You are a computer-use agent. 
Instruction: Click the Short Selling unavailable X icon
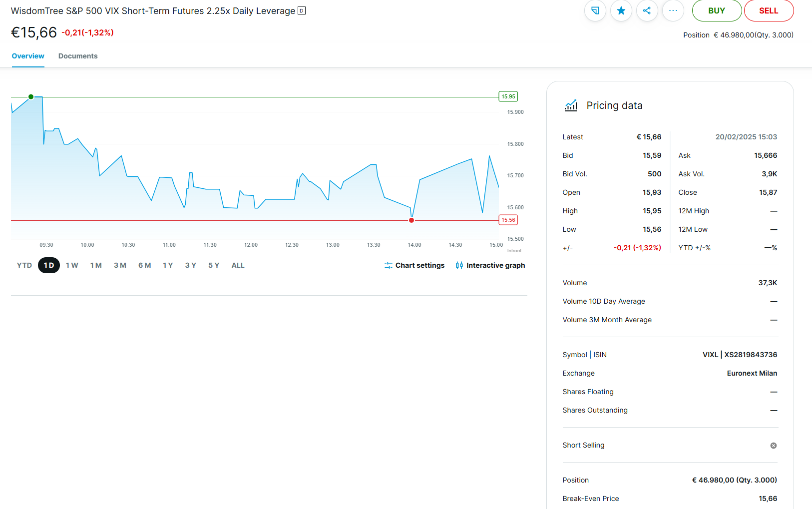[774, 446]
